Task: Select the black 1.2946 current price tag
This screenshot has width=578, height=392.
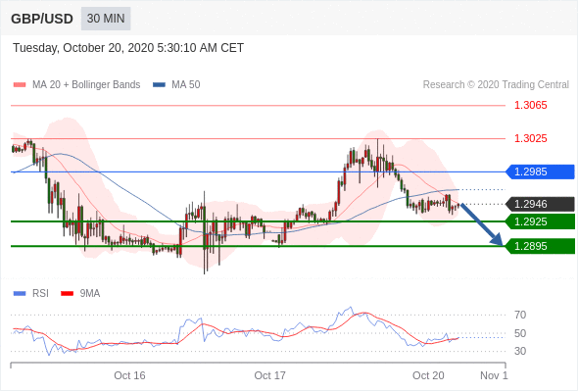Action: 541,204
